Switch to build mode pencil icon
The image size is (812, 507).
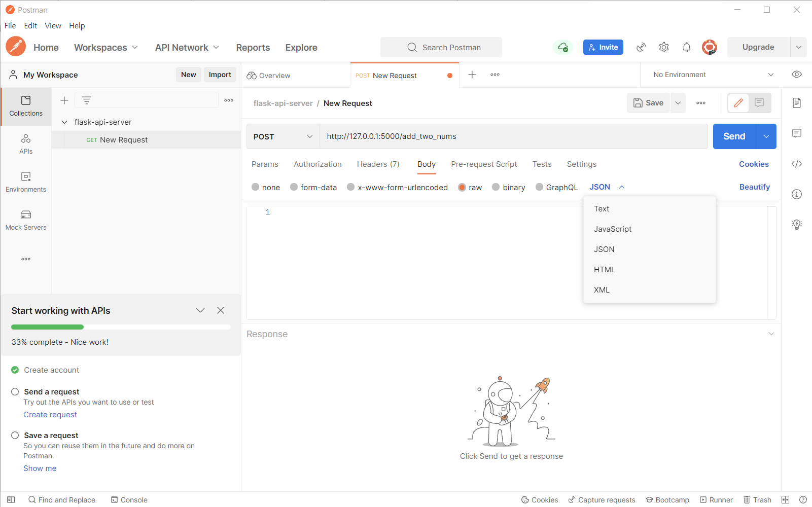[x=738, y=103]
